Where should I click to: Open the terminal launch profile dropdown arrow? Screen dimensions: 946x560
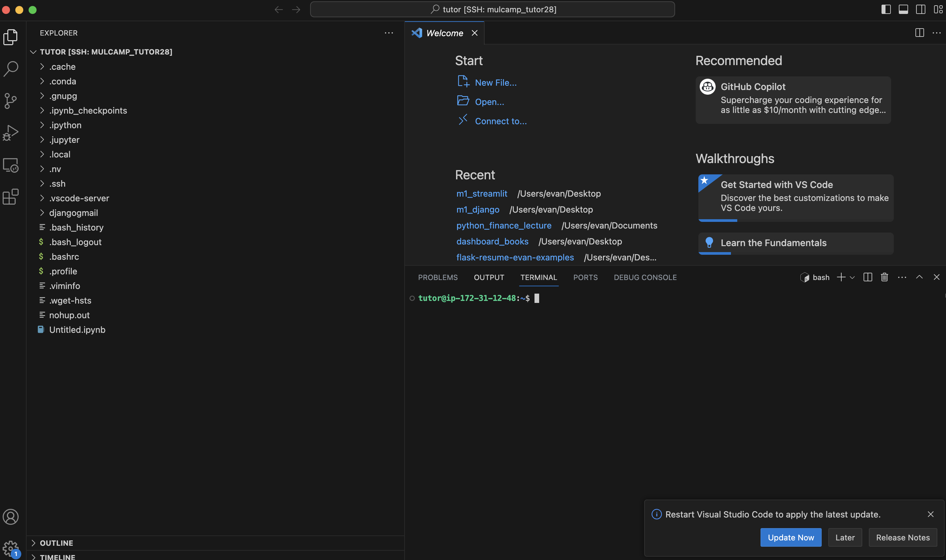[852, 277]
